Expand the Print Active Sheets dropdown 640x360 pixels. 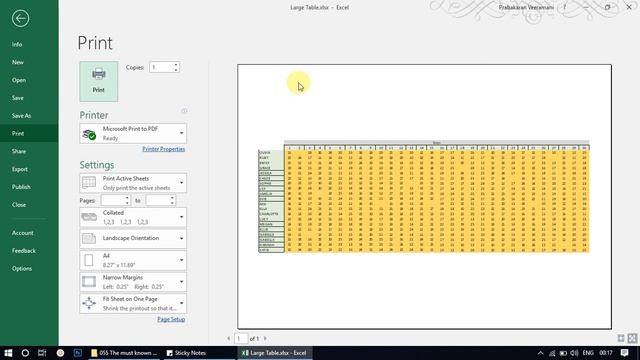(133, 183)
